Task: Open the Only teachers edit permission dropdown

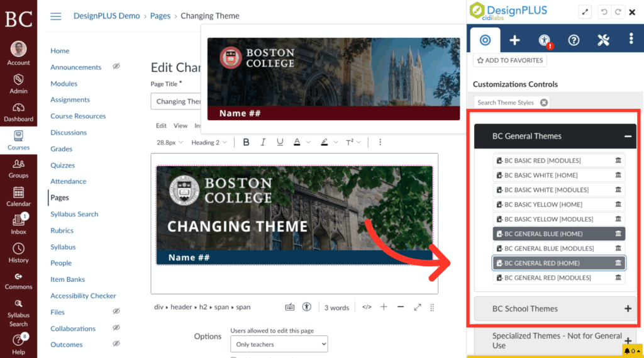Action: tap(279, 344)
